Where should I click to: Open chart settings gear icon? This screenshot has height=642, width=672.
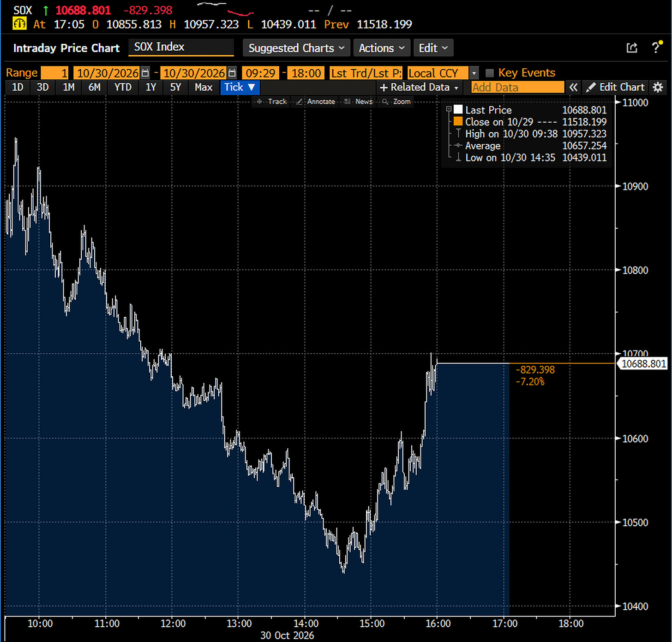658,87
